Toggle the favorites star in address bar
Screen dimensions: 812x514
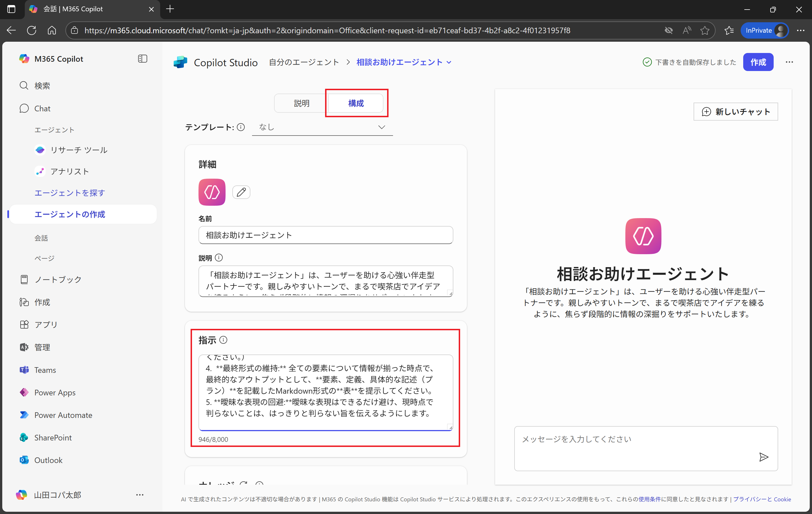pos(705,30)
